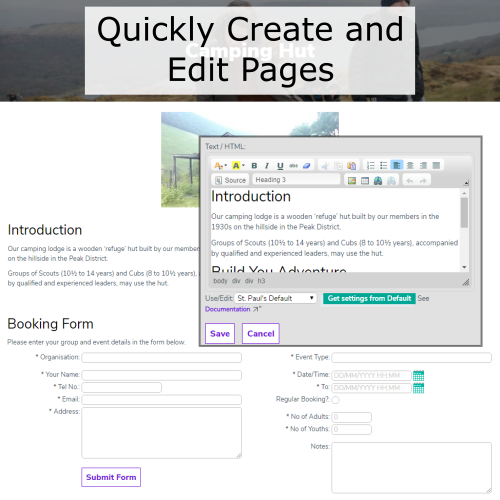Insert a numbered list
500x500 pixels.
370,165
